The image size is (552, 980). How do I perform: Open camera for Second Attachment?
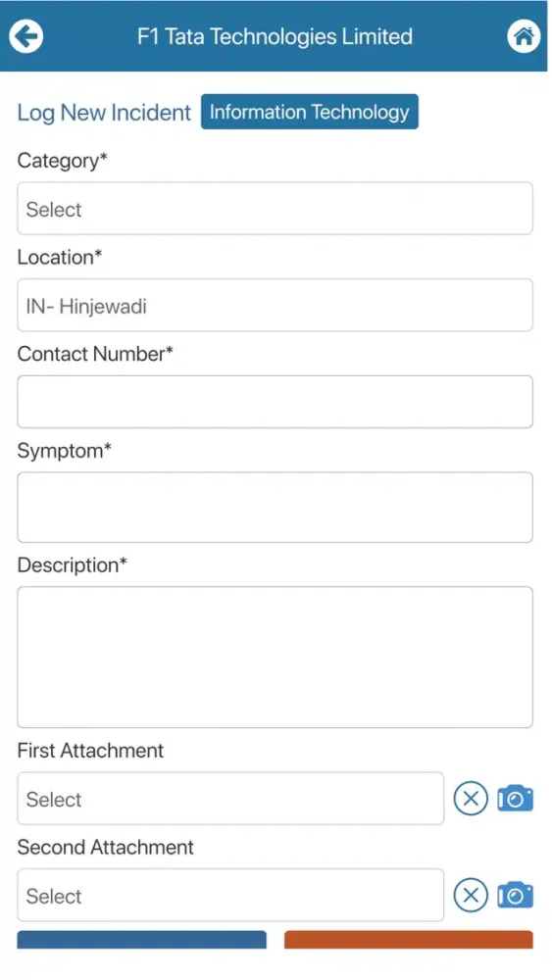coord(515,895)
